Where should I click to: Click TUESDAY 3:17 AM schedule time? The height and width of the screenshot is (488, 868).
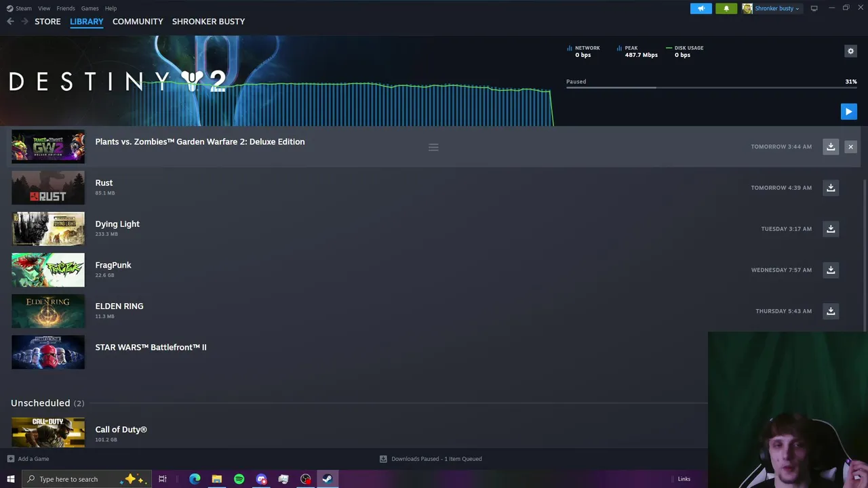click(786, 229)
